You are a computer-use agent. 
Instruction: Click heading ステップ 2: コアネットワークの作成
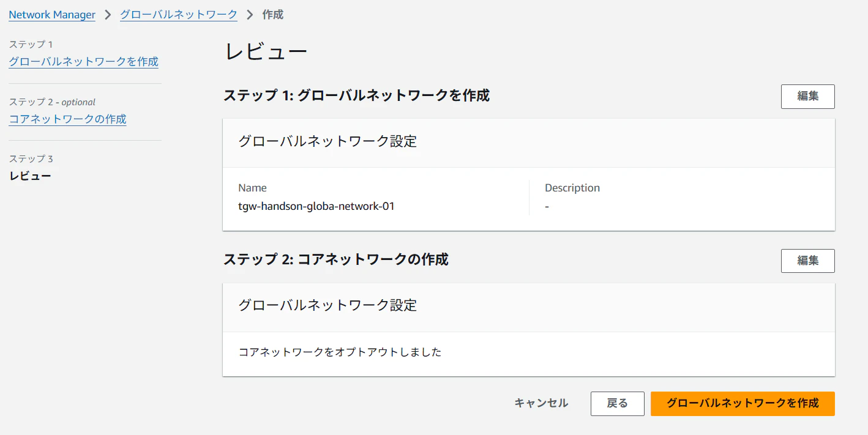coord(335,259)
